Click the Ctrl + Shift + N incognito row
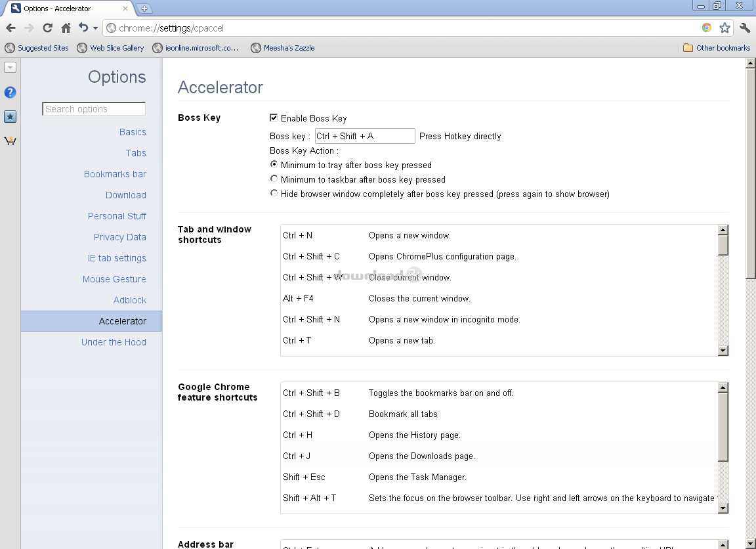756x549 pixels. (499, 319)
